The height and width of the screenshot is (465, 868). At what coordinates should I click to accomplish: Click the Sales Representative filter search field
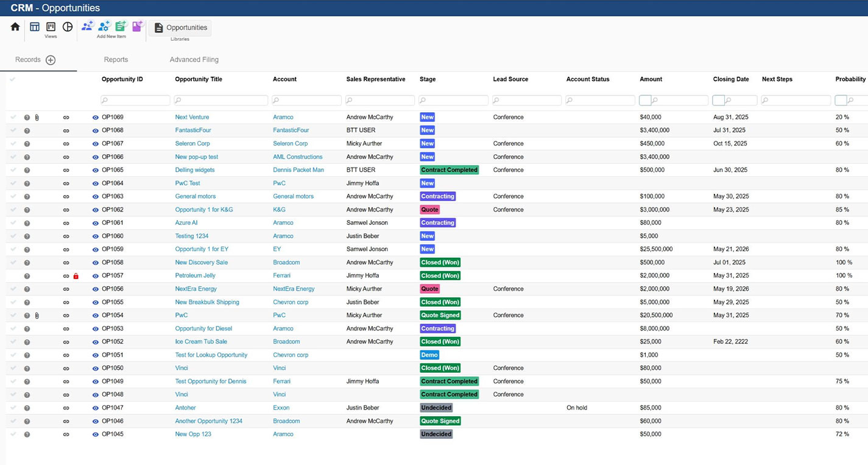pyautogui.click(x=380, y=100)
